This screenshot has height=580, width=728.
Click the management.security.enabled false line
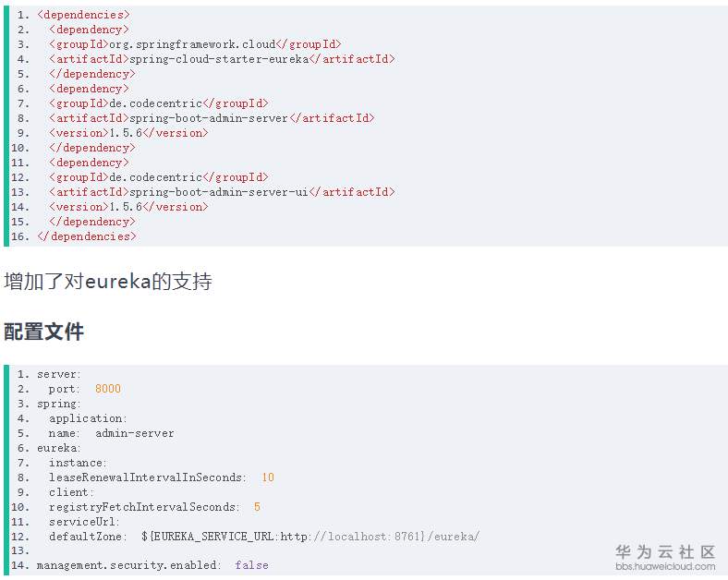click(x=152, y=565)
